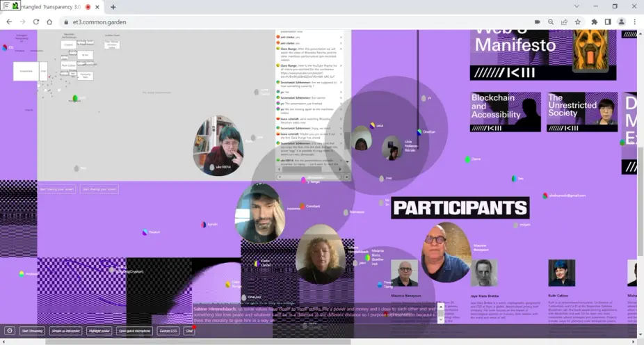Open the browser home page icon
This screenshot has height=345, width=644.
click(49, 22)
